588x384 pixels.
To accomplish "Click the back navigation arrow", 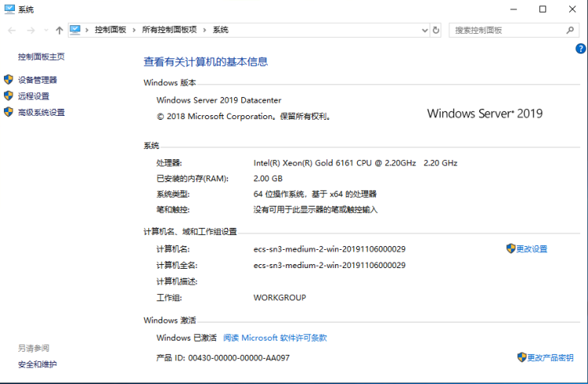I will tap(12, 31).
